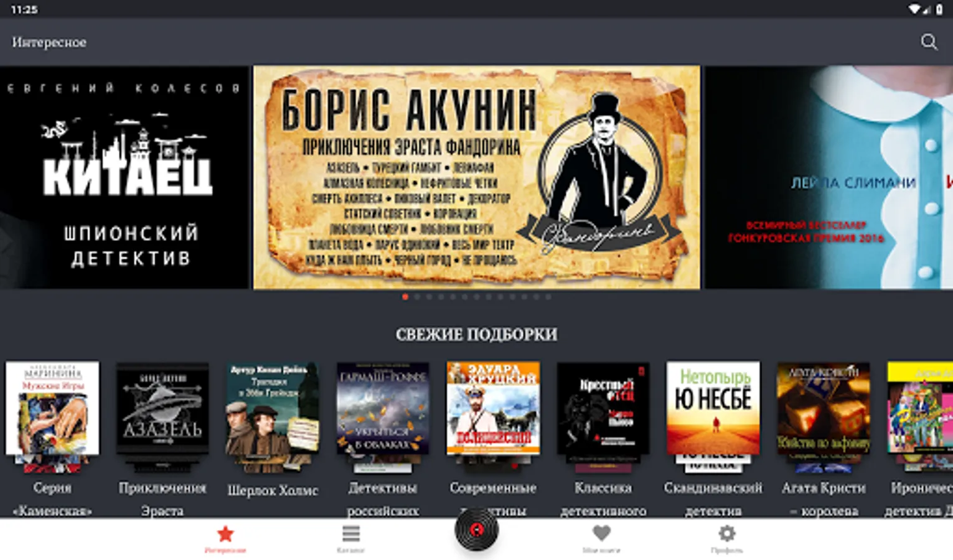Switch to the Мои книги tab label
This screenshot has width=953, height=560.
point(601,550)
